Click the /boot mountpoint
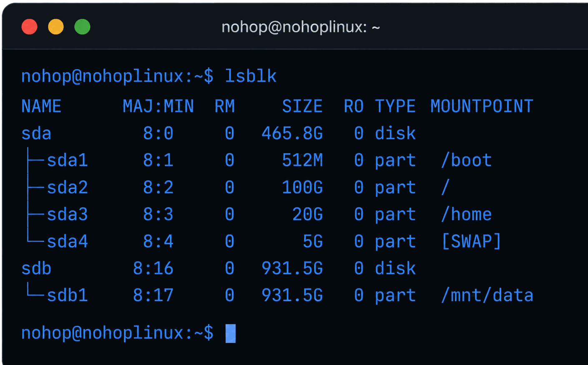 pos(466,161)
